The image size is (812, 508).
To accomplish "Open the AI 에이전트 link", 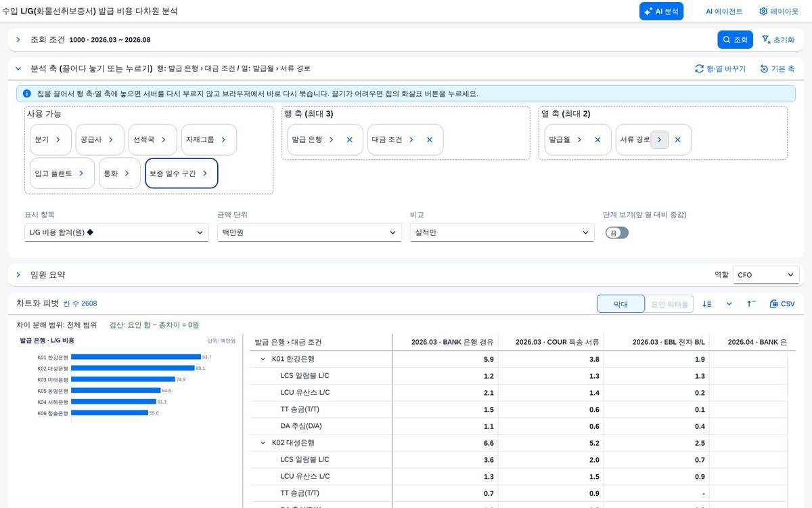I will tap(724, 12).
